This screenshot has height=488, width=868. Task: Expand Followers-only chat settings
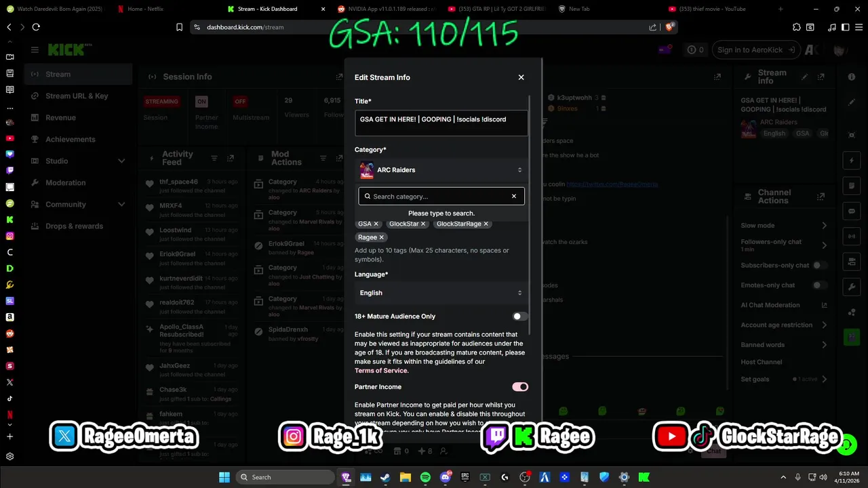(x=825, y=245)
